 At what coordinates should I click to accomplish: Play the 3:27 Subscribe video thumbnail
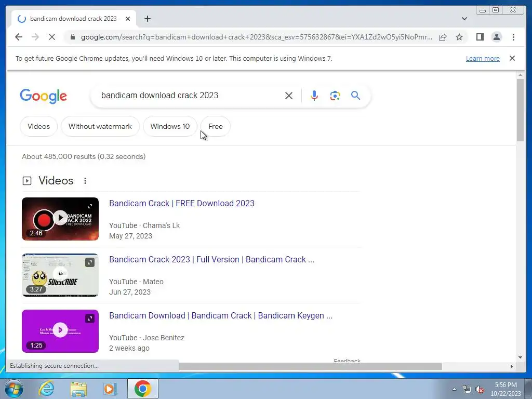60,275
